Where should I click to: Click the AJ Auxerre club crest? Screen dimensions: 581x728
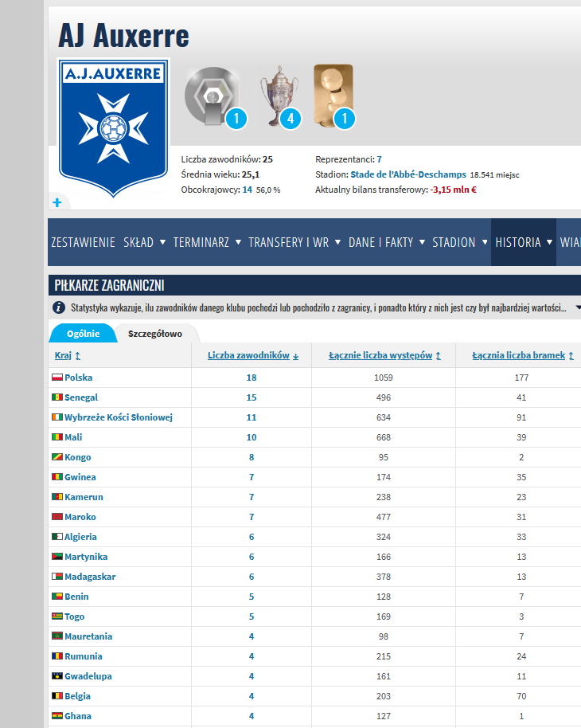coord(113,128)
